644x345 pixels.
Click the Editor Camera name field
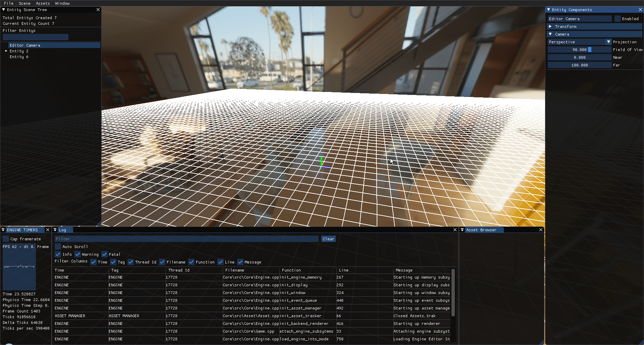pyautogui.click(x=580, y=19)
